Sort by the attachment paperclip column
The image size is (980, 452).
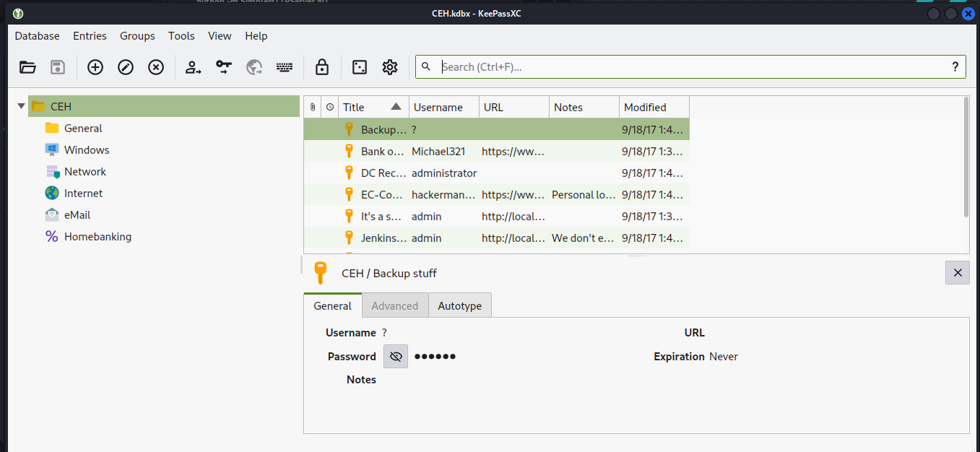click(x=313, y=107)
